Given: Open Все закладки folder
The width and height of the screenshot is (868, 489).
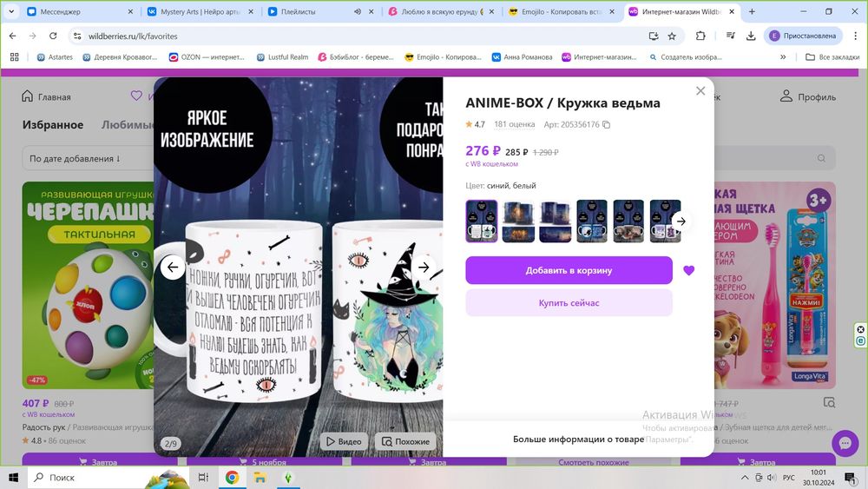Looking at the screenshot, I should 832,56.
